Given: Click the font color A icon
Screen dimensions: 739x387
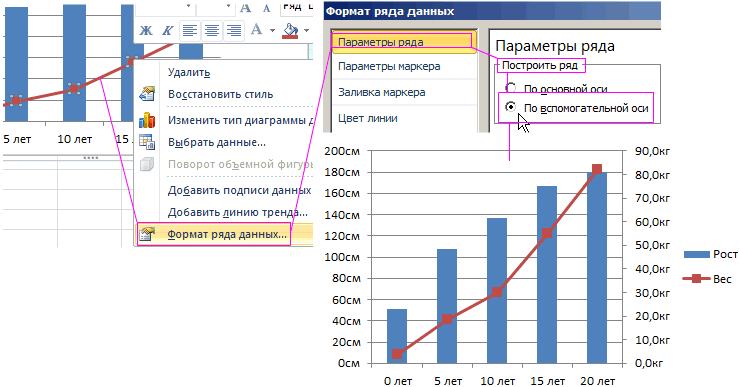Looking at the screenshot, I should 256,30.
